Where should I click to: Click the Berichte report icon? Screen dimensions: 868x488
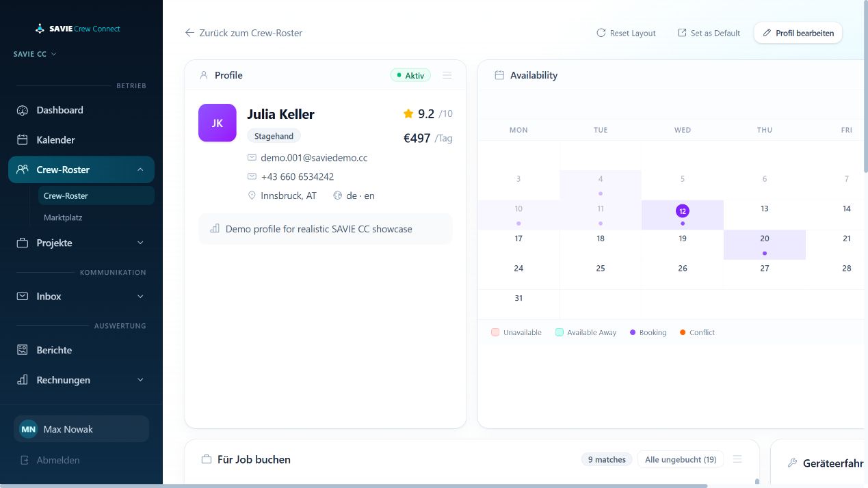23,350
